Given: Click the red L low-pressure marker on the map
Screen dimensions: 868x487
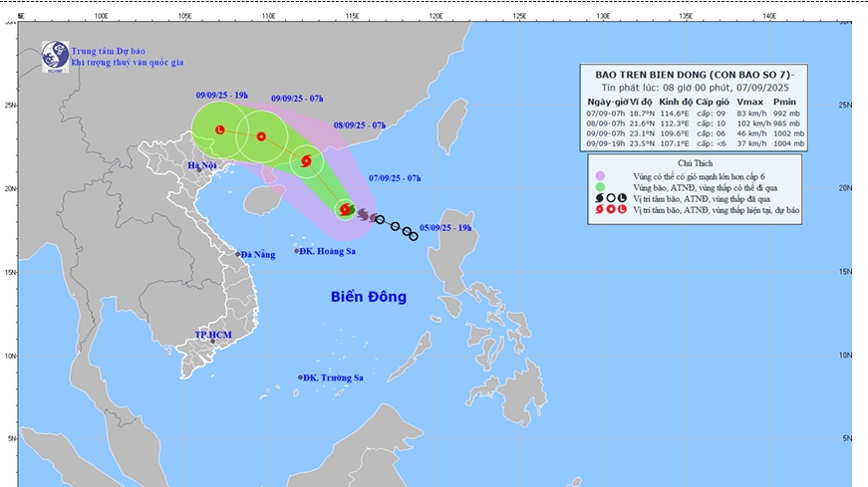Looking at the screenshot, I should pos(219,129).
